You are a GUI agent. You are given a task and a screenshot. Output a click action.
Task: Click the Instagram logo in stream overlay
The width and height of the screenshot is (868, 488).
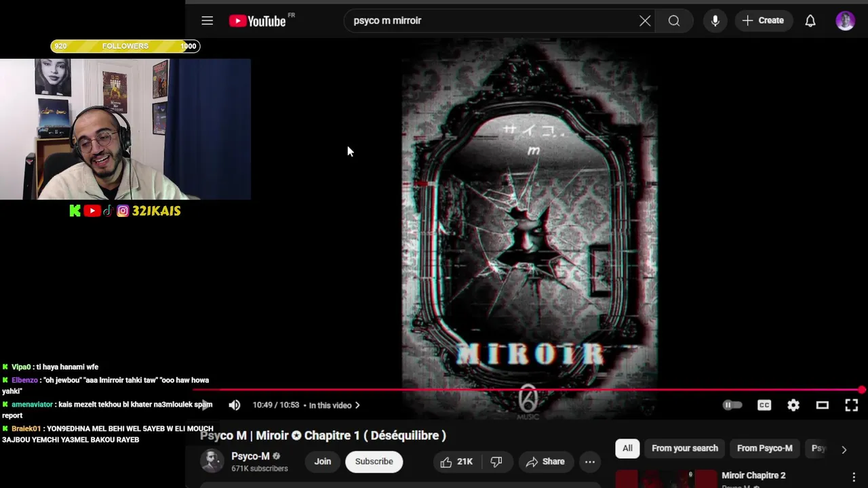[123, 211]
